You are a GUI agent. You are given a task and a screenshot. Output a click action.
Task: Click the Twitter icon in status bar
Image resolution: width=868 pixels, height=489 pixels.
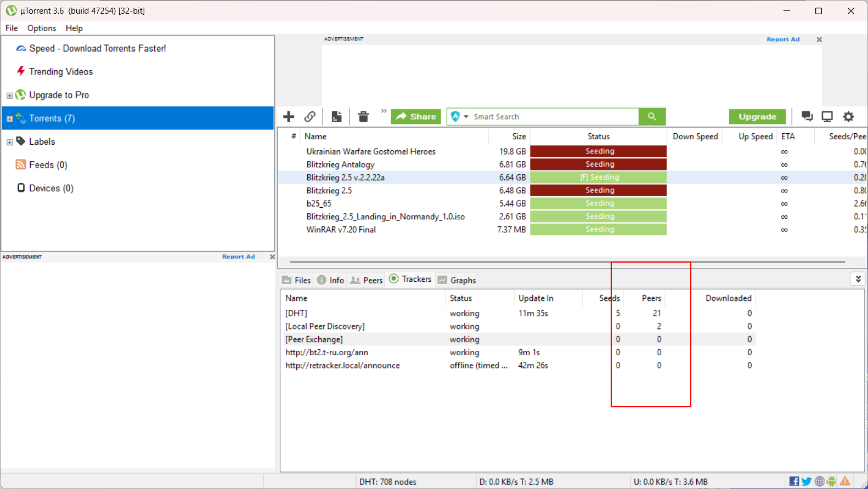point(807,481)
